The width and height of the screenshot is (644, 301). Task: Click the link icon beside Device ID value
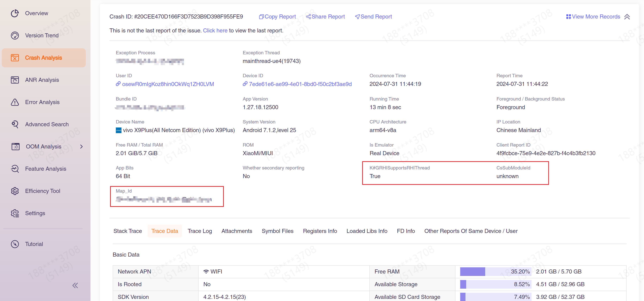click(x=245, y=84)
